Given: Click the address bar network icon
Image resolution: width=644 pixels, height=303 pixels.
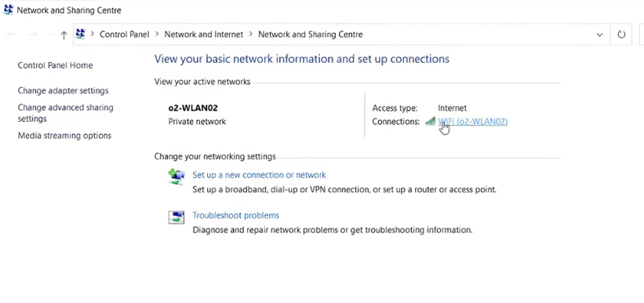Looking at the screenshot, I should [81, 35].
